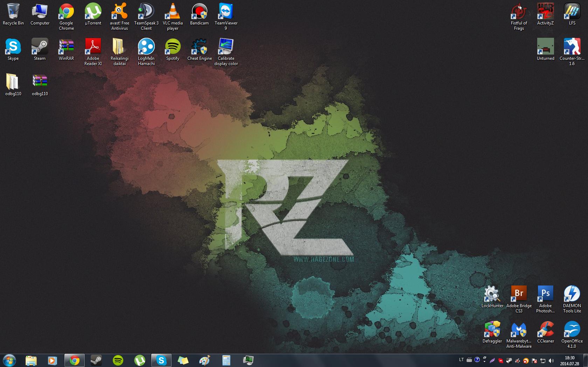
Task: Open the Recycle Bin
Action: coord(13,12)
